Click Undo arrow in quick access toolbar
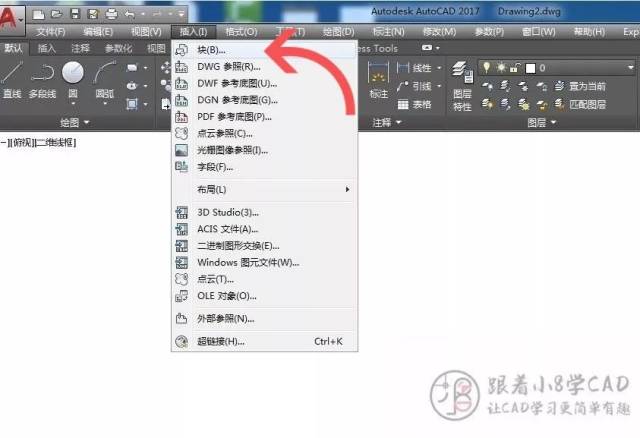This screenshot has height=438, width=640. (130, 15)
